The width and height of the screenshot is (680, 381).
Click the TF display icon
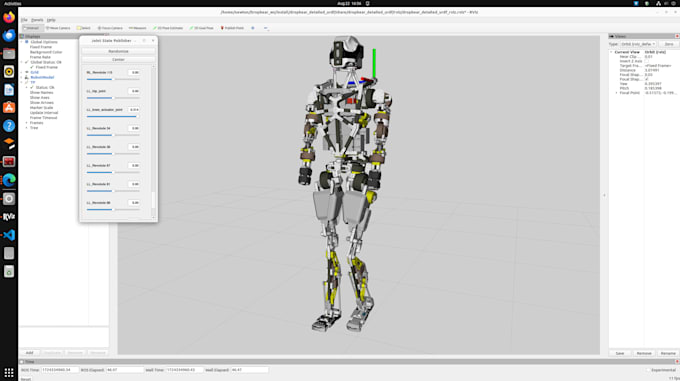click(27, 82)
